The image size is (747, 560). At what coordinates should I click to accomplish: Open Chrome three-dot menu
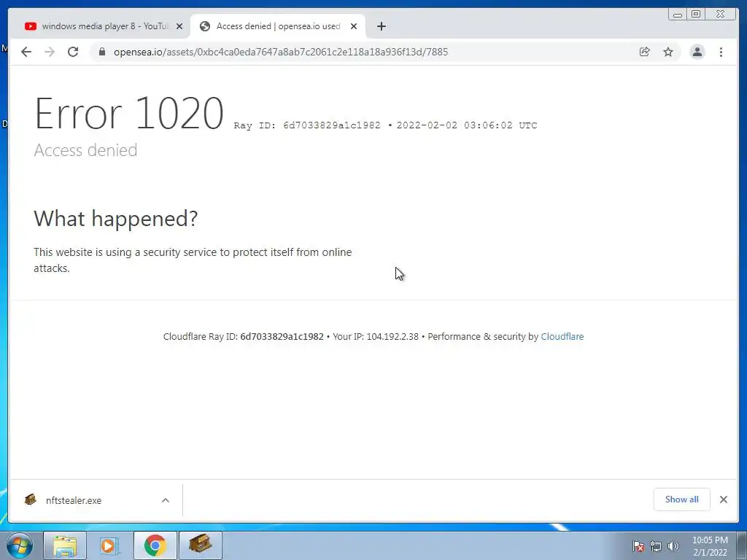point(721,52)
